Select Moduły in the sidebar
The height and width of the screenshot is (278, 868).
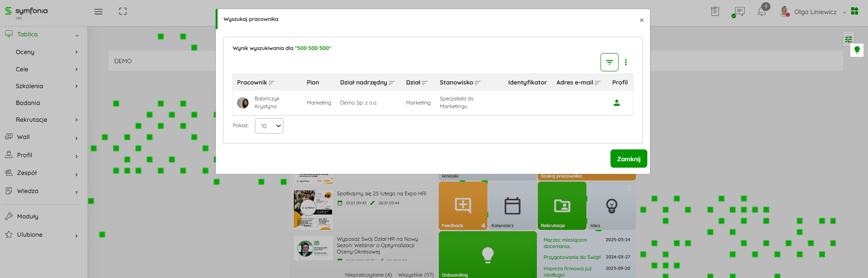pyautogui.click(x=28, y=217)
